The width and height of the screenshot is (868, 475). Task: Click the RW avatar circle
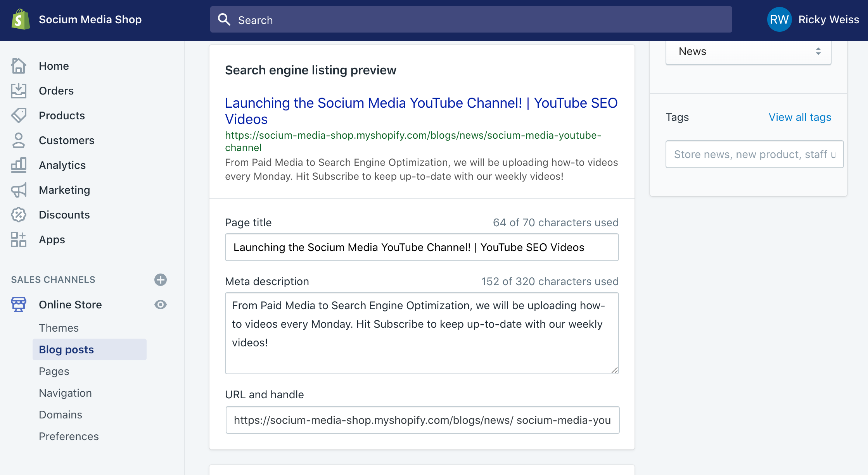click(x=779, y=19)
